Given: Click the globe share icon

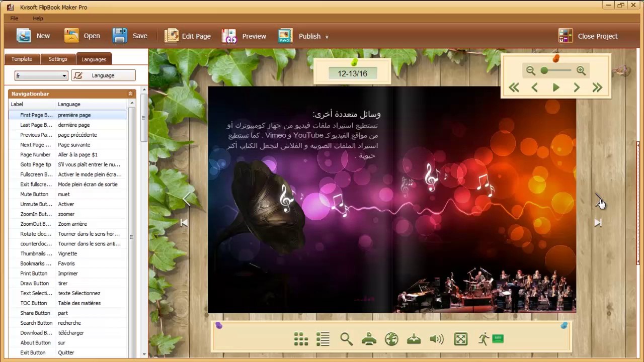Looking at the screenshot, I should pyautogui.click(x=391, y=339).
